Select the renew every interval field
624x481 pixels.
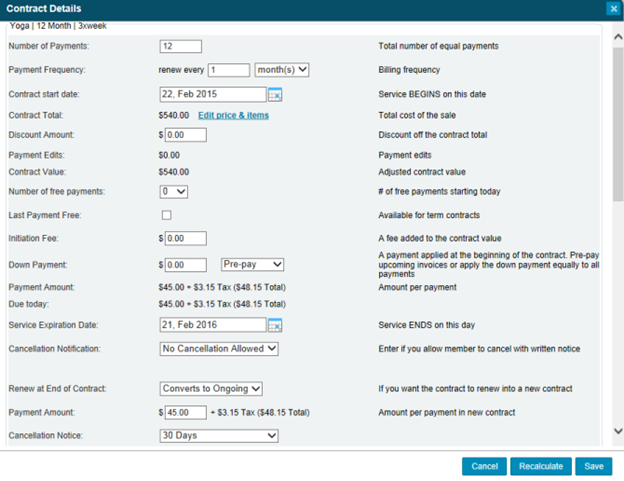pyautogui.click(x=228, y=70)
